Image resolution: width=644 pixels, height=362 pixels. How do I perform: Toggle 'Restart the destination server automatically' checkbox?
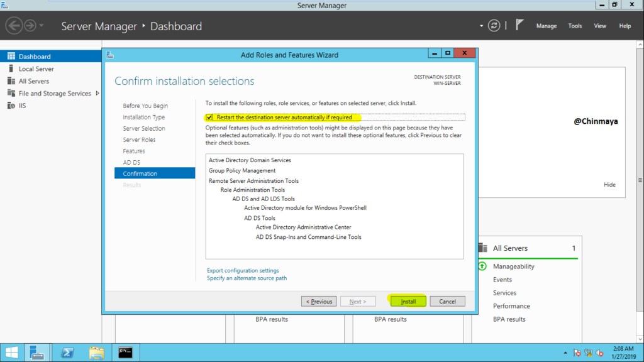click(209, 118)
